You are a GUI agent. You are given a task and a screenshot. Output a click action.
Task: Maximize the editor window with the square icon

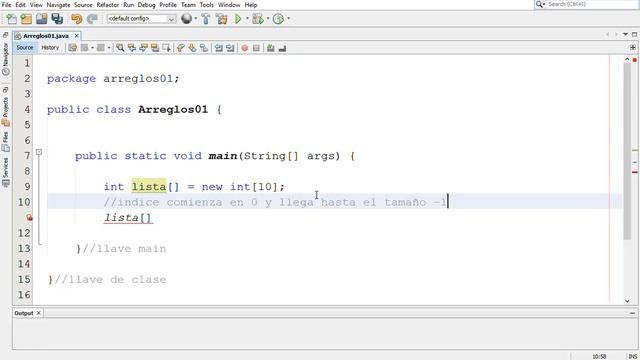tap(634, 35)
